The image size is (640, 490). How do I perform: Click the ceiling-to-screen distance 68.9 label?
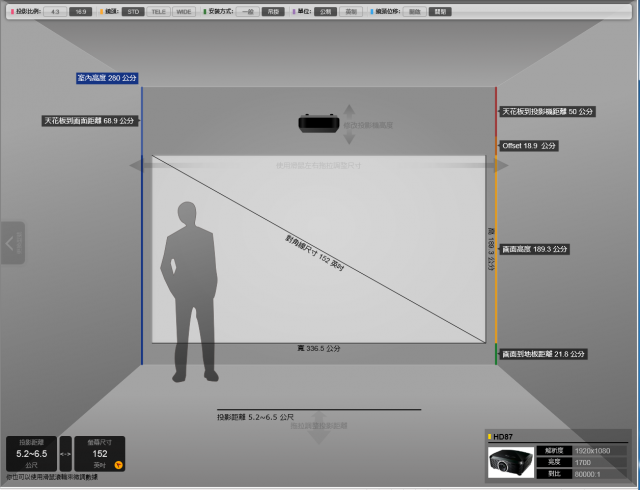coord(89,121)
